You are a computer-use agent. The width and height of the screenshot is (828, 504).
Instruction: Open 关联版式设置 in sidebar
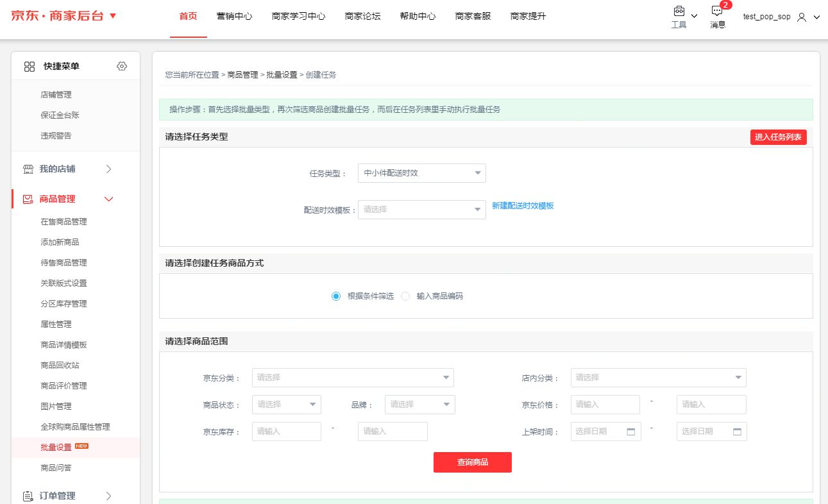(64, 283)
